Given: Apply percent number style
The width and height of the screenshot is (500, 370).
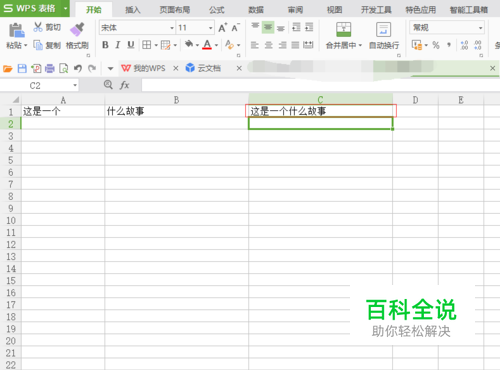Looking at the screenshot, I should (x=436, y=45).
